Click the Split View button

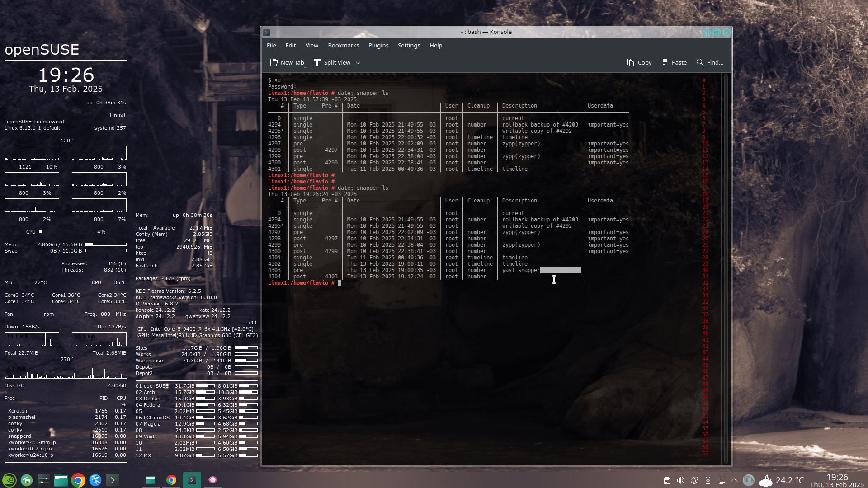[332, 63]
